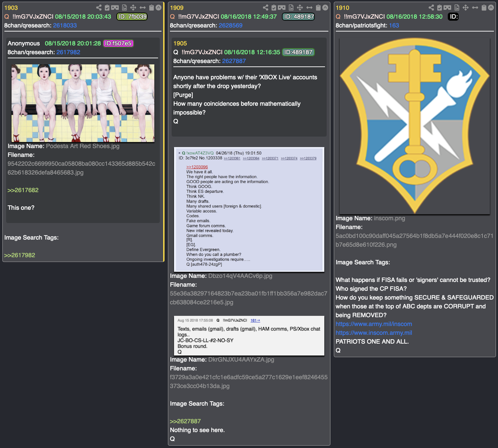
Task: Select the ID: 7fb039 badge
Action: 132,17
